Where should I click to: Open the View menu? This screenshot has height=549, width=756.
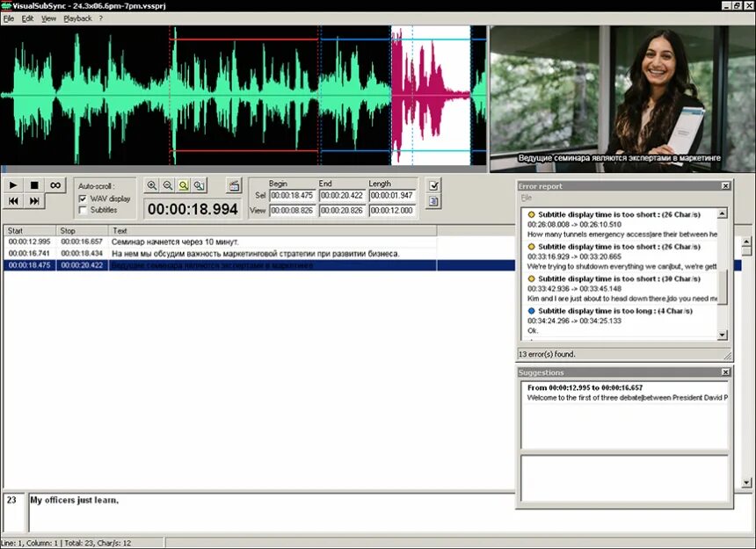pyautogui.click(x=48, y=18)
